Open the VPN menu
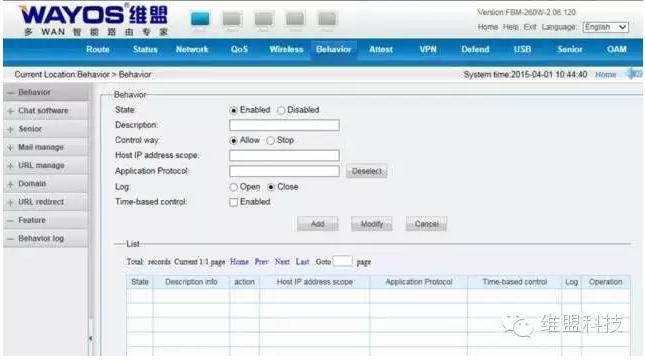Screen dimensions: 645x363 [428, 49]
